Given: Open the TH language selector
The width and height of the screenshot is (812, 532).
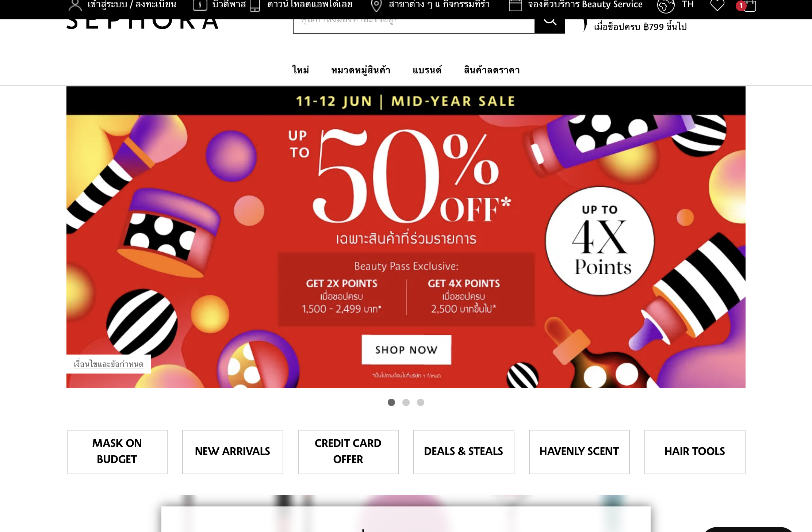Looking at the screenshot, I should (x=687, y=5).
